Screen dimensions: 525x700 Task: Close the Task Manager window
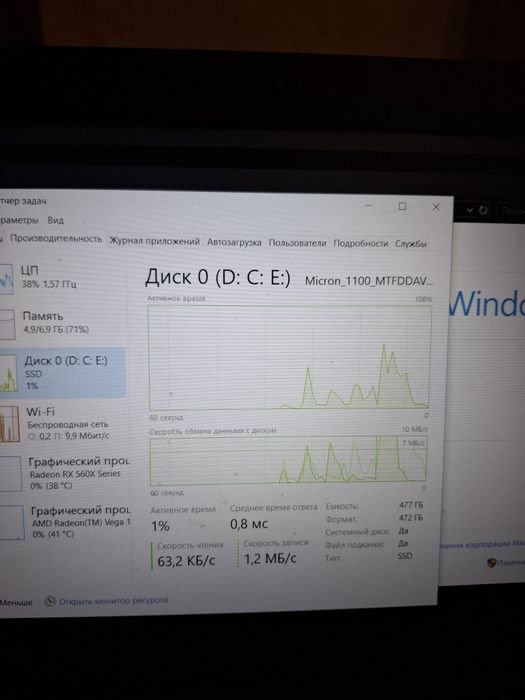[436, 207]
